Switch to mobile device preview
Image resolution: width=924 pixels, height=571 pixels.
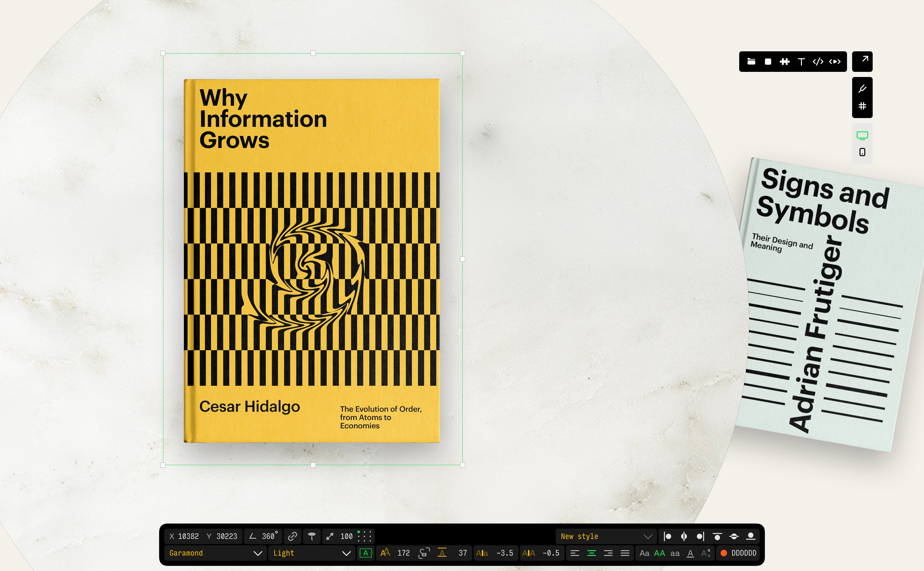(x=862, y=152)
